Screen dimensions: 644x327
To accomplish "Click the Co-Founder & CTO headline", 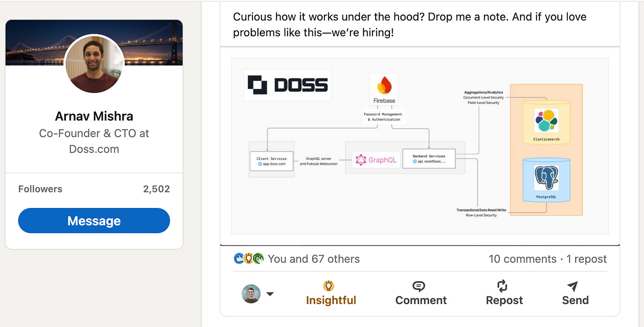I will 94,141.
